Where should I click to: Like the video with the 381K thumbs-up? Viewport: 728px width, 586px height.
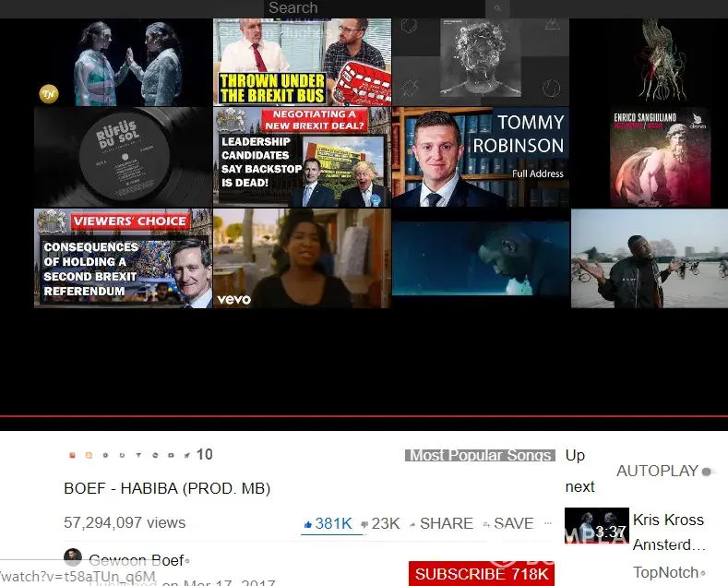coord(328,523)
